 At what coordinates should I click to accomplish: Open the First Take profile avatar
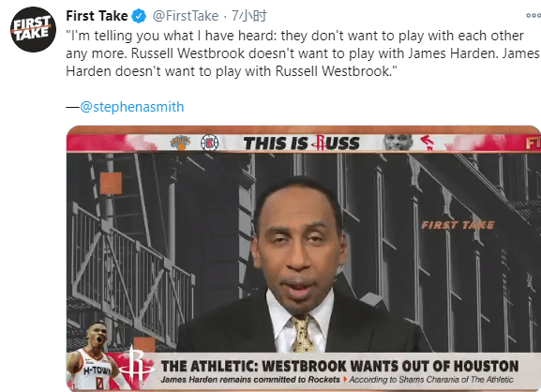pos(33,29)
